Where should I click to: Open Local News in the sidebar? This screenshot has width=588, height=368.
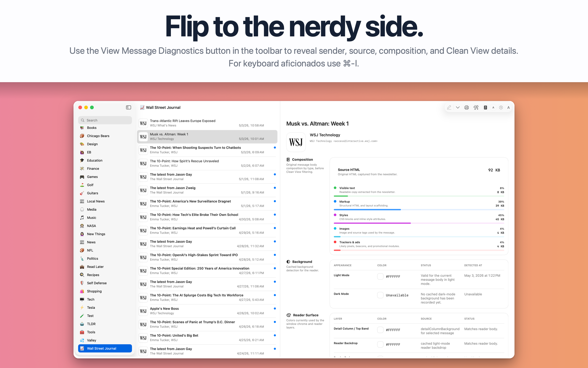[105, 201]
